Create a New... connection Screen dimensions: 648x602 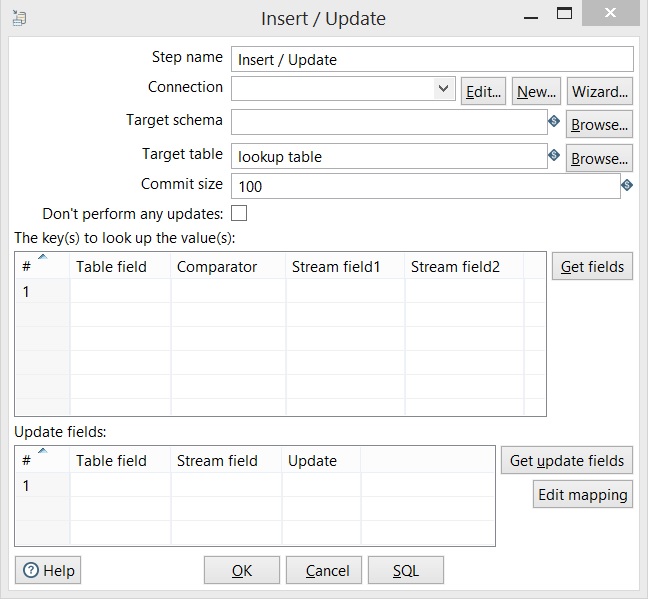(x=536, y=91)
